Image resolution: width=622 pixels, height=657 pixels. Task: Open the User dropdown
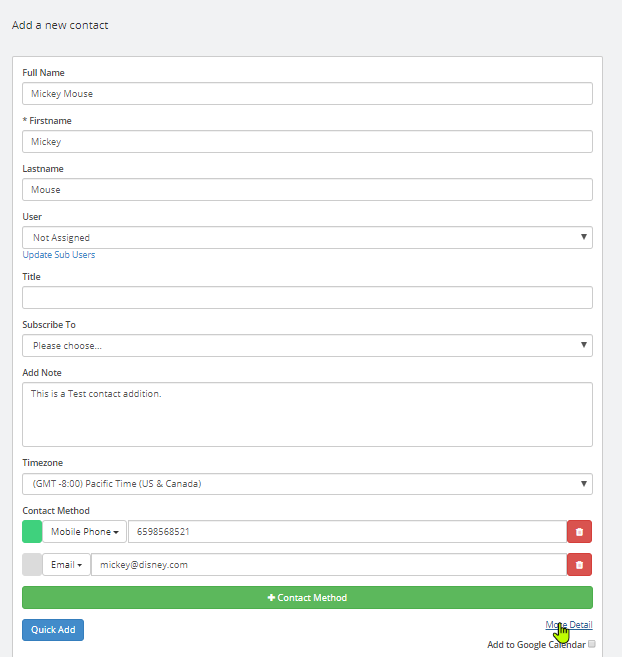pyautogui.click(x=307, y=238)
